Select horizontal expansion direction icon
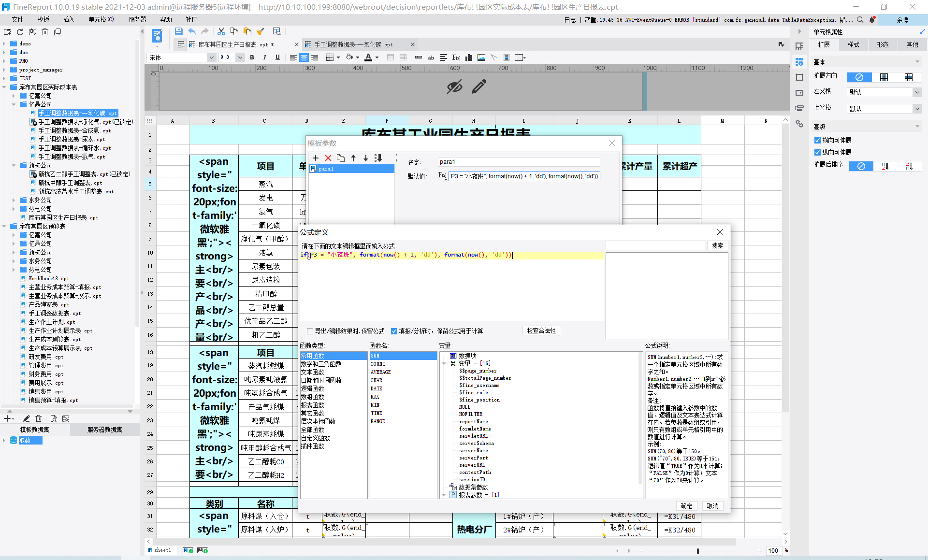The width and height of the screenshot is (928, 560). (x=909, y=77)
